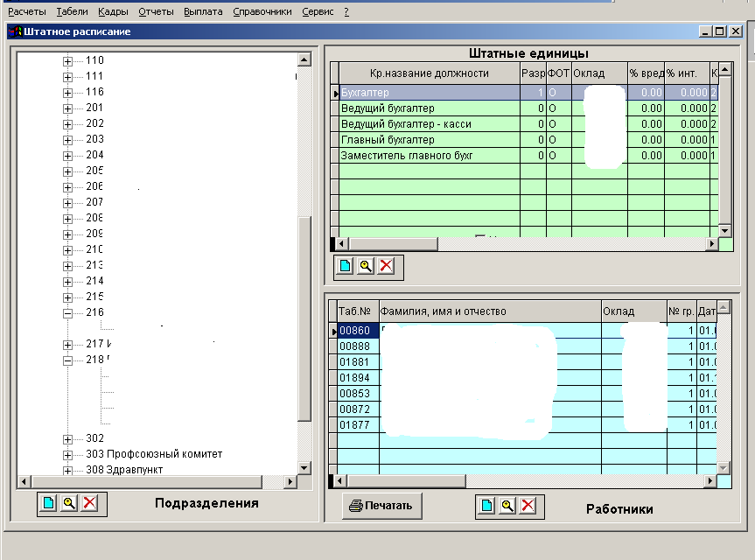Expand department 110 tree node
Image resolution: width=755 pixels, height=560 pixels.
[68, 60]
